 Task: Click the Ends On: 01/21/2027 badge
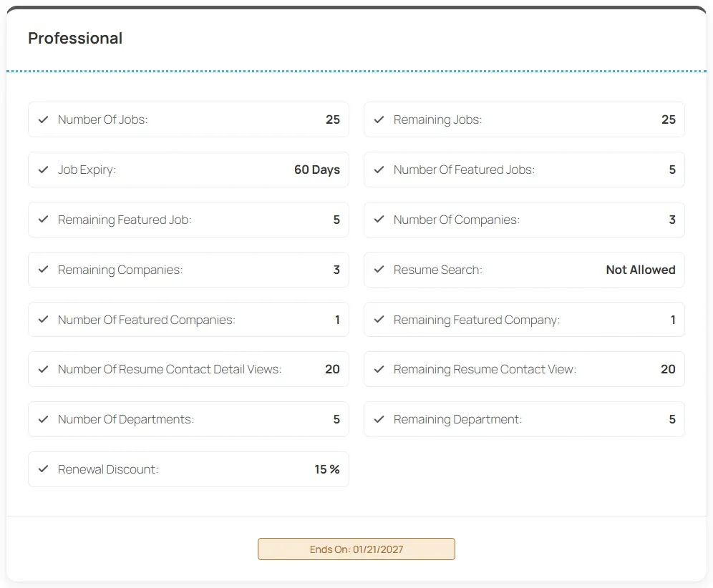pyautogui.click(x=356, y=549)
